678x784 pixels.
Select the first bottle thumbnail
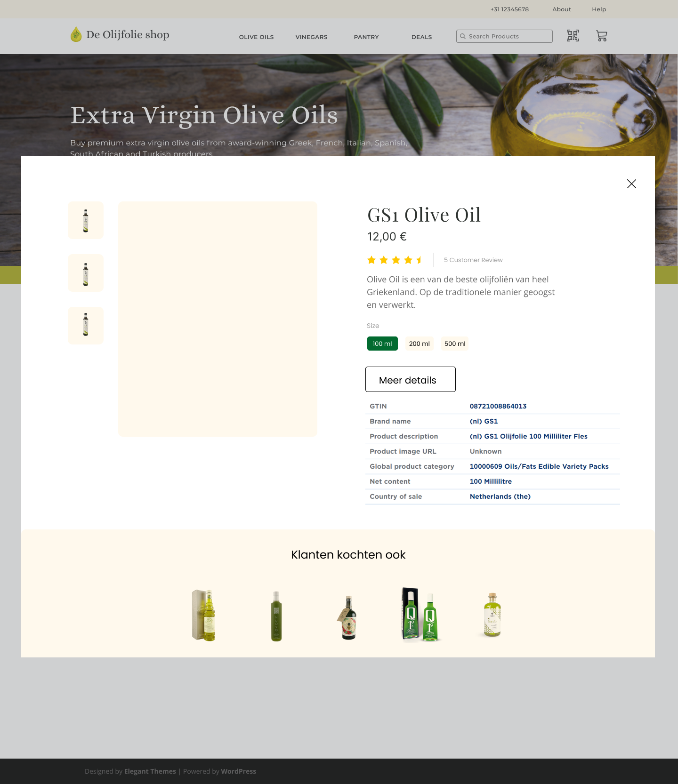click(86, 220)
